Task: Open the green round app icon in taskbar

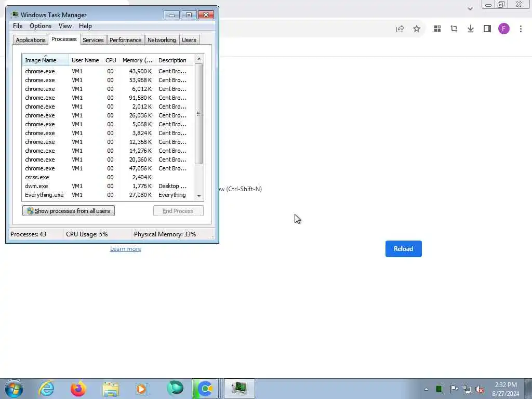Action: coord(175,389)
